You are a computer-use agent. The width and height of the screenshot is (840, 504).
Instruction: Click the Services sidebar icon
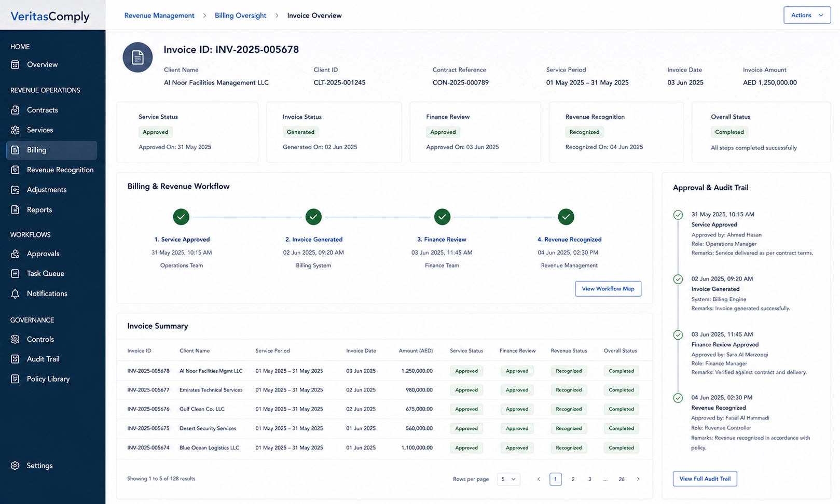point(15,130)
